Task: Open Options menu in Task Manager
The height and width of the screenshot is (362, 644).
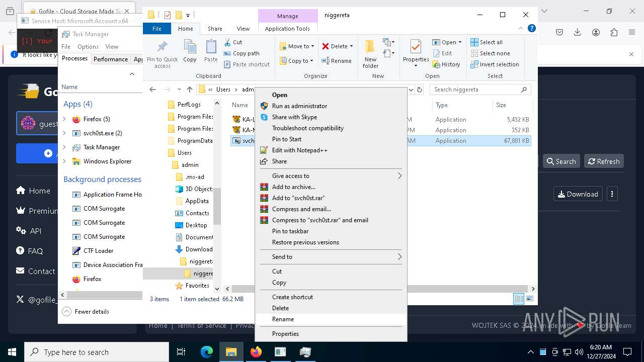Action: 88,47
